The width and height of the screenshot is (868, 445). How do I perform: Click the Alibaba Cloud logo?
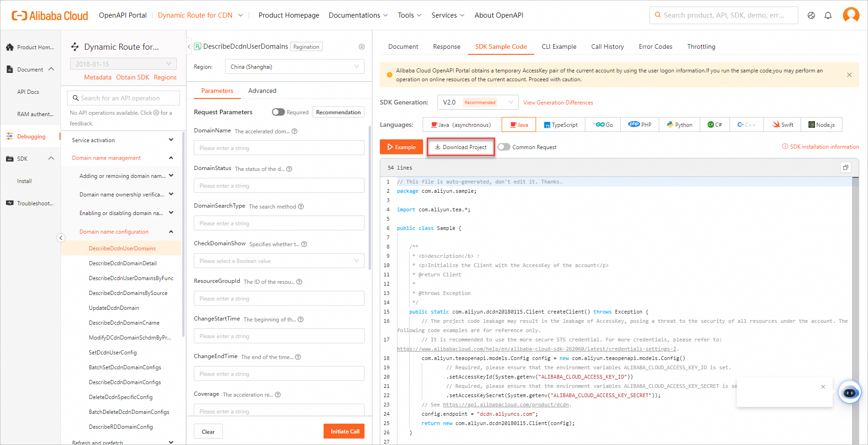[50, 16]
